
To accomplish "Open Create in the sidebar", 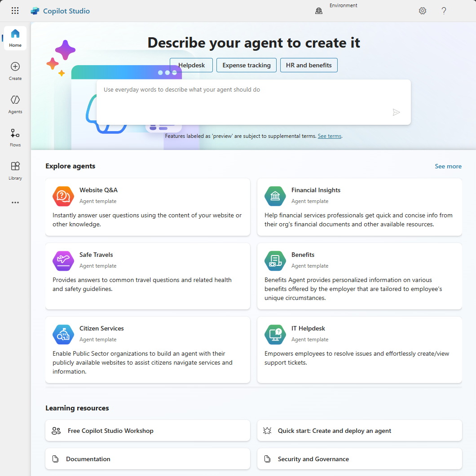I will (15, 71).
